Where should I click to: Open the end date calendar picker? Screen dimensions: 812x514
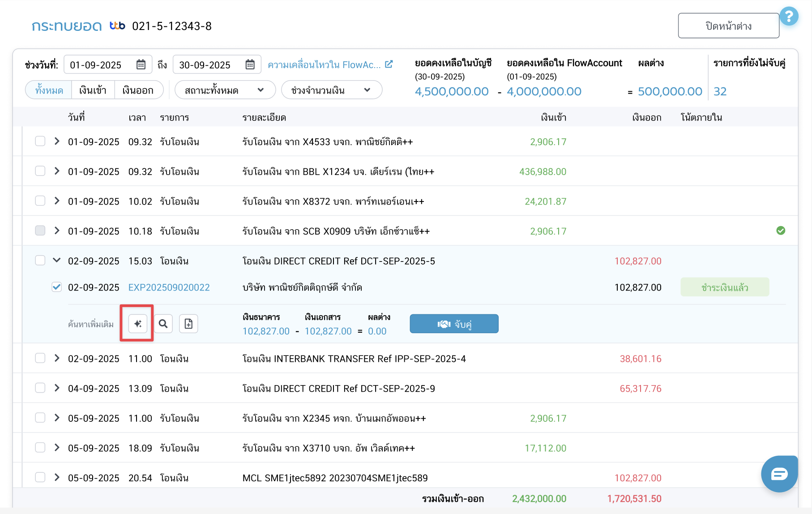250,65
